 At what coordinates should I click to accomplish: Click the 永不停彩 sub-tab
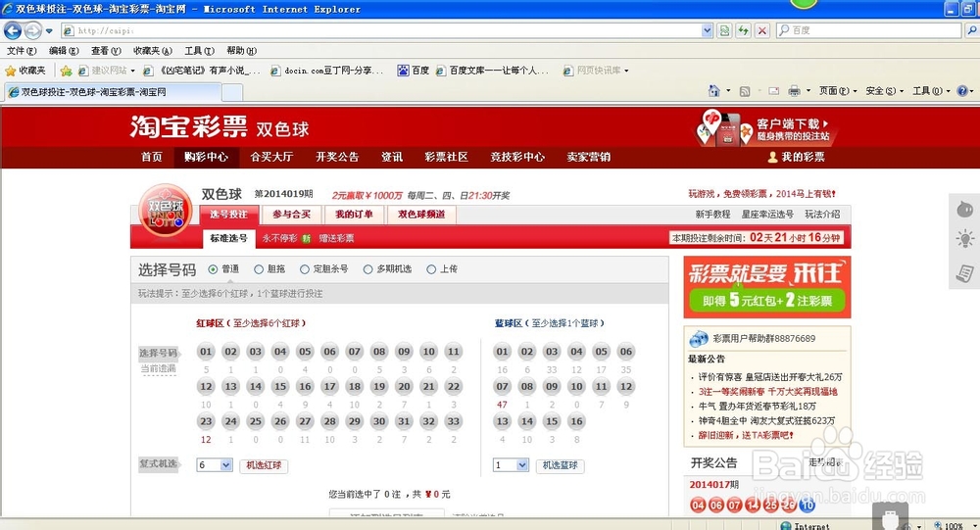[x=279, y=238]
